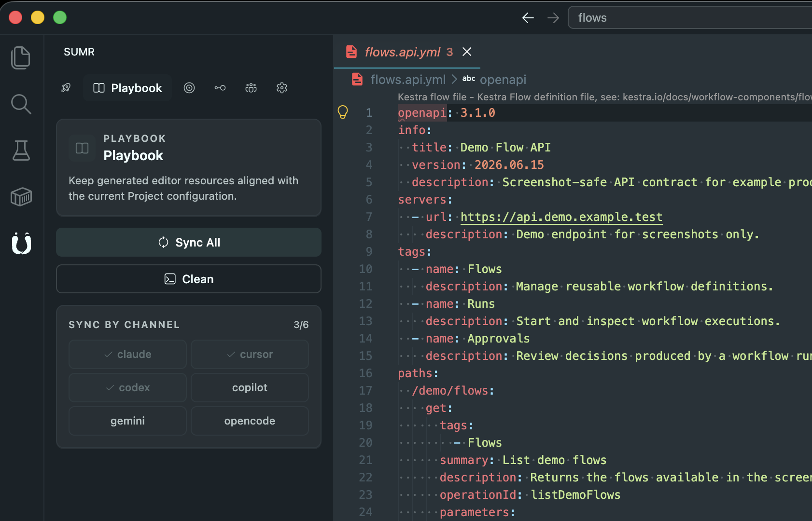Toggle the cursor sync channel
This screenshot has height=521, width=812.
[250, 354]
